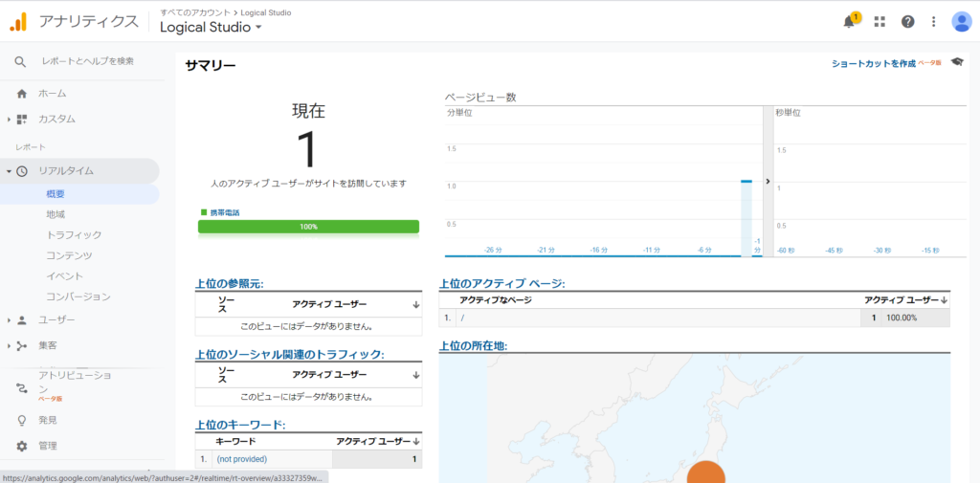
Task: Open the Logical Studio account dropdown
Action: pyautogui.click(x=211, y=28)
